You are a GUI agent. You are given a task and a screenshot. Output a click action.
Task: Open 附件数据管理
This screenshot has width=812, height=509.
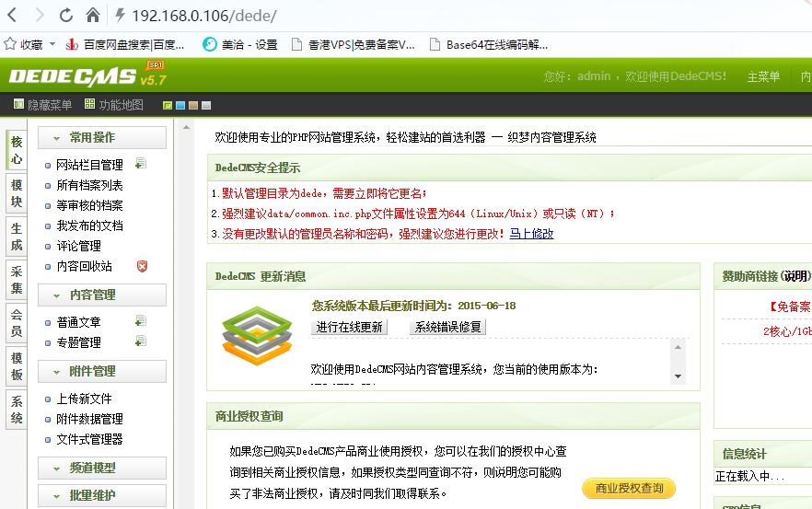click(x=89, y=419)
